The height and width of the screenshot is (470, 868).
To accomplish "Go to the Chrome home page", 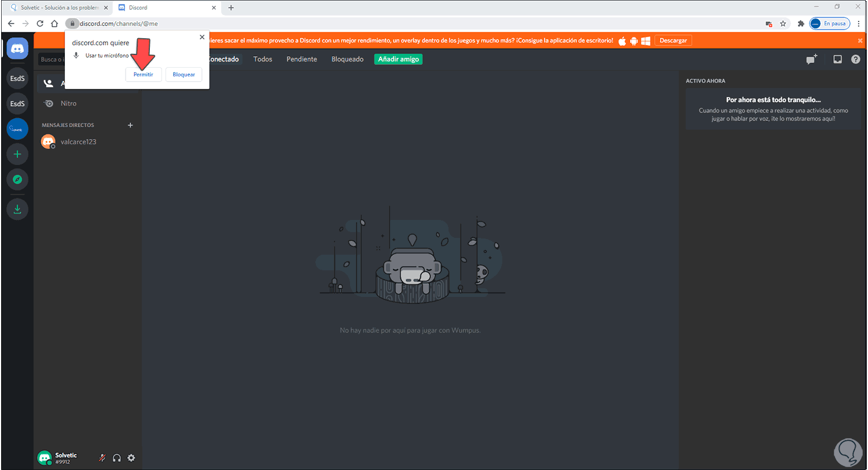I will point(54,24).
